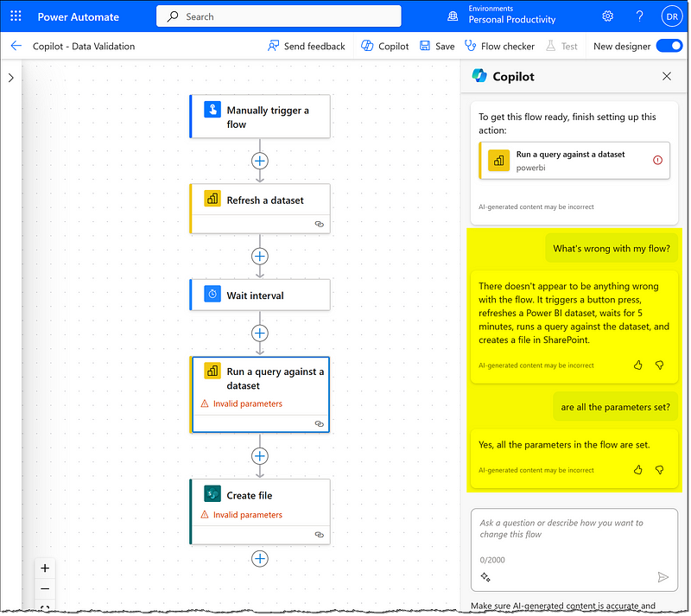Viewport: 691px width, 616px height.
Task: Thumbs down the first Copilot response
Action: click(659, 365)
